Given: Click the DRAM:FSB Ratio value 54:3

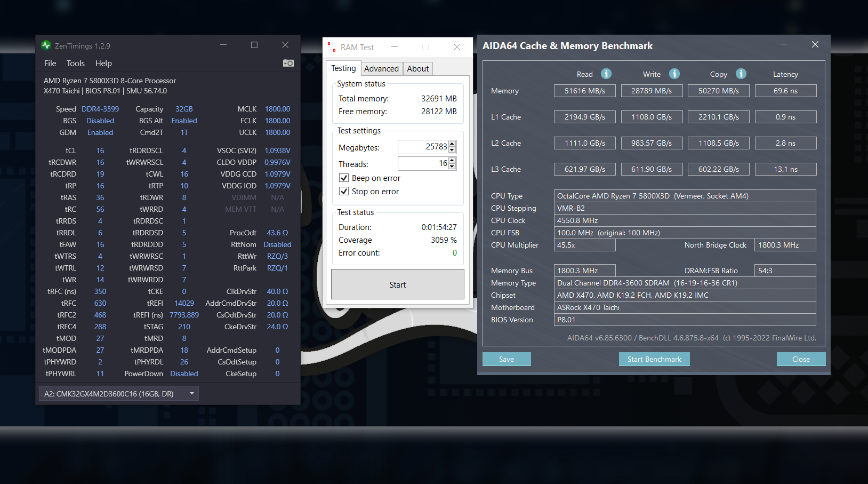Looking at the screenshot, I should point(785,271).
